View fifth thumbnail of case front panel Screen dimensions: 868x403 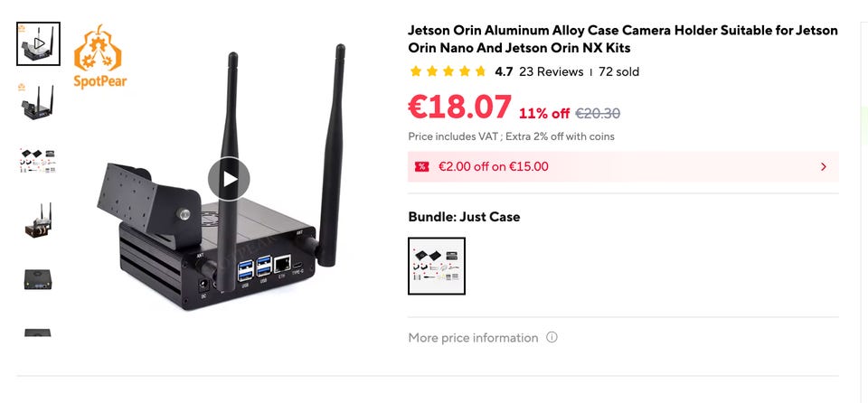point(39,279)
